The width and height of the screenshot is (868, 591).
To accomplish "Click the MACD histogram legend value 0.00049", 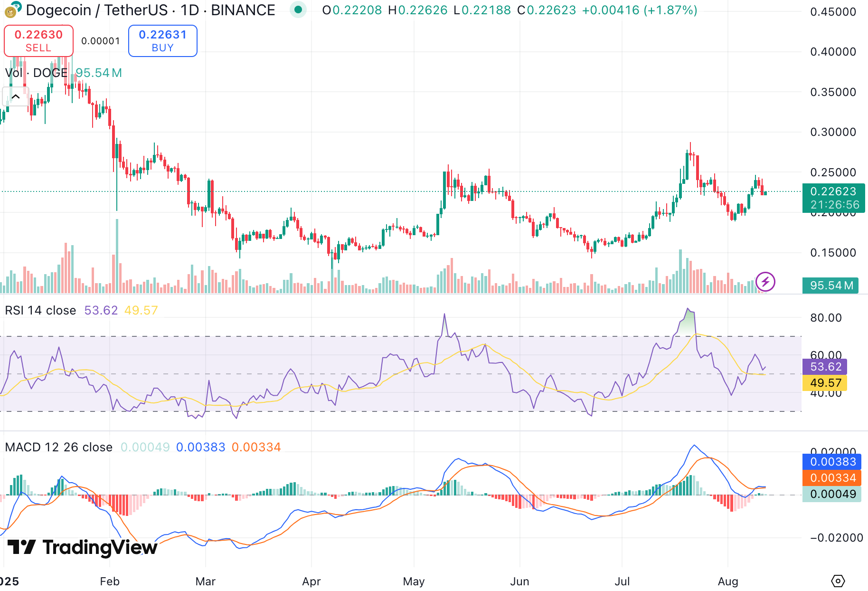I will tap(145, 447).
